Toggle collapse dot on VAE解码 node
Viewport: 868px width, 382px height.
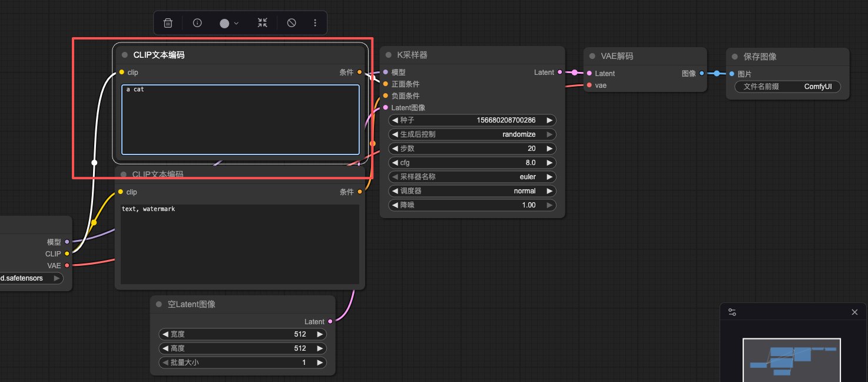point(592,57)
